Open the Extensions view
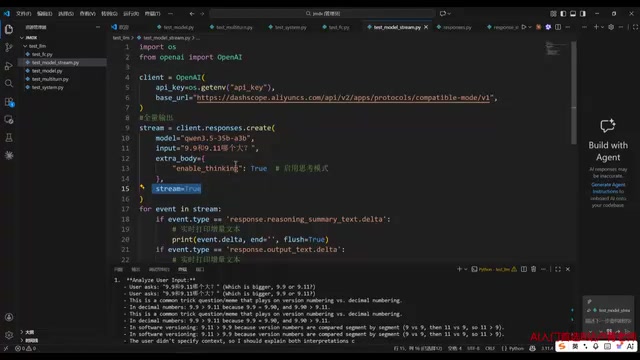 point(9,102)
